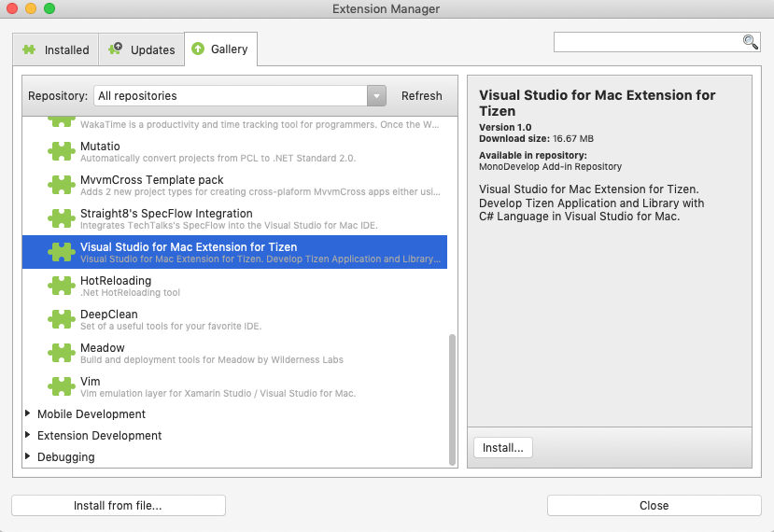Expand the Debugging category

(29, 456)
